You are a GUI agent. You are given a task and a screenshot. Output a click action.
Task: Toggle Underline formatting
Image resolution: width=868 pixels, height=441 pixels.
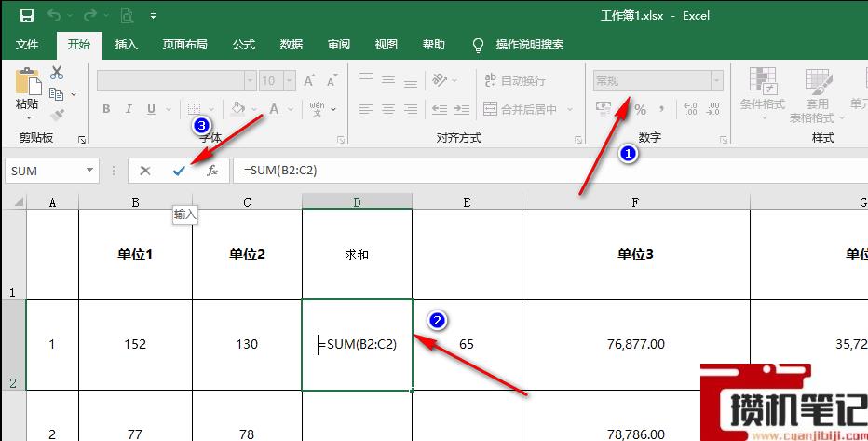(151, 109)
